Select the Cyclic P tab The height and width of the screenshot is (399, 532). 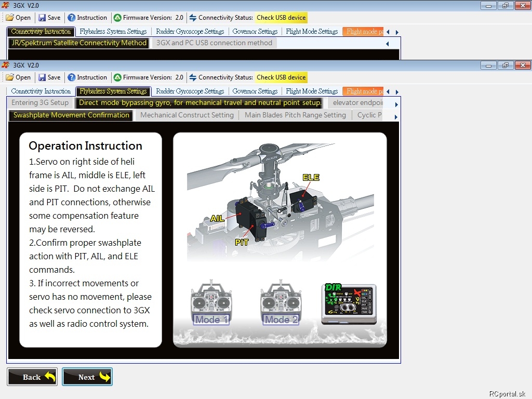click(368, 115)
